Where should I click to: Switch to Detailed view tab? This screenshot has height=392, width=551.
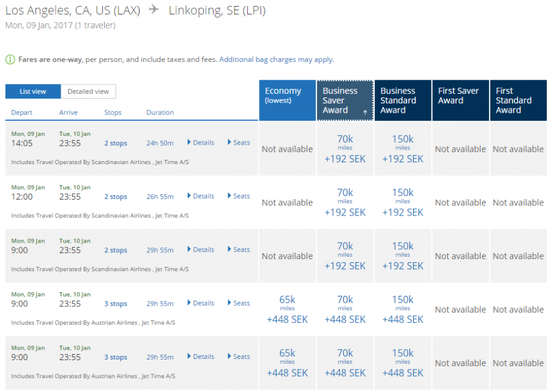[x=88, y=91]
